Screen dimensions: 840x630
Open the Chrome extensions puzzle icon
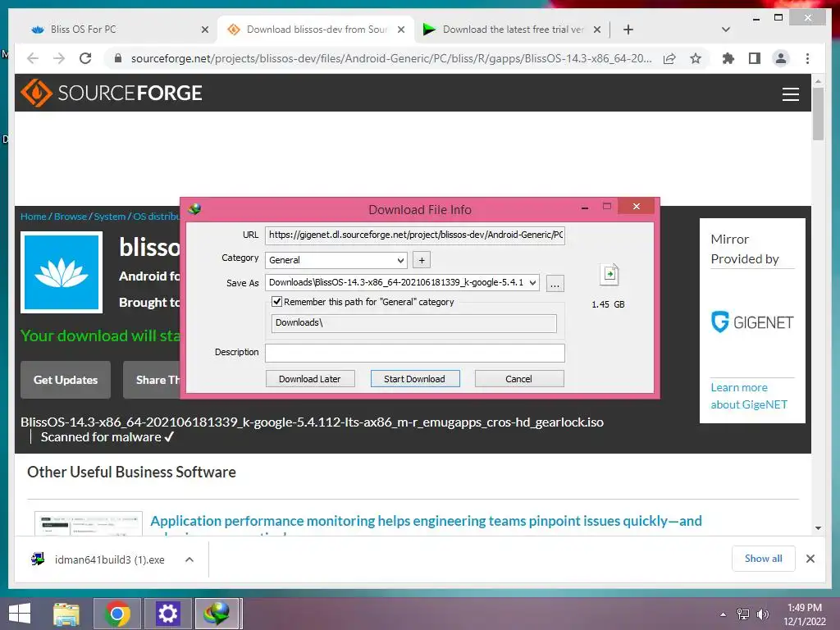click(x=728, y=58)
